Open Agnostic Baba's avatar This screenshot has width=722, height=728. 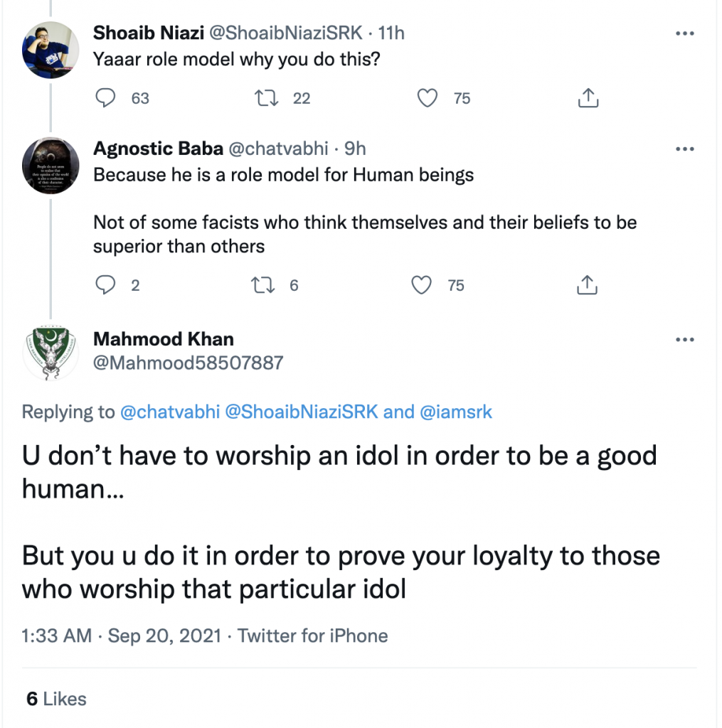click(51, 166)
